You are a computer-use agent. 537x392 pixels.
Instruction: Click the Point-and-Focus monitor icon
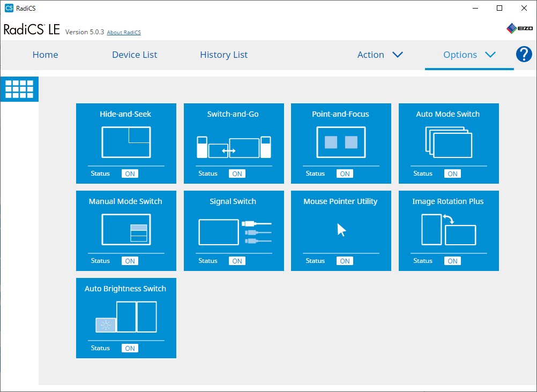coord(341,142)
